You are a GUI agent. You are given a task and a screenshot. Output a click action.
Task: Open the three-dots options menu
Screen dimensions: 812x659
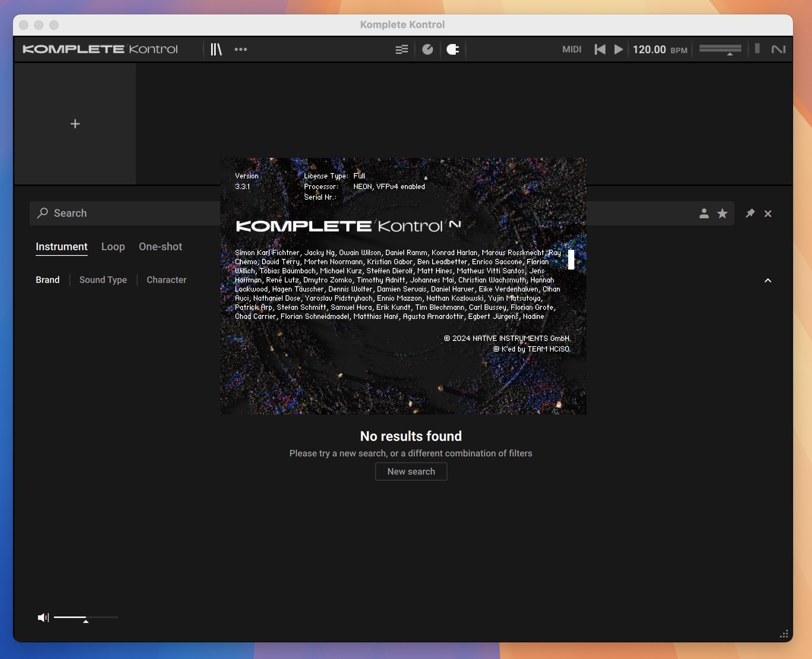coord(241,49)
